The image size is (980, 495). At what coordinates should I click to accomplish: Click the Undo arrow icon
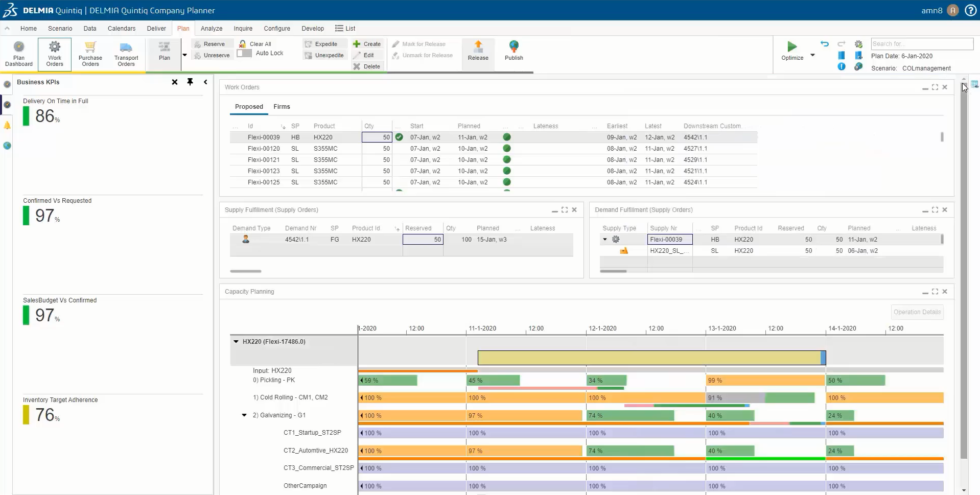click(x=823, y=44)
